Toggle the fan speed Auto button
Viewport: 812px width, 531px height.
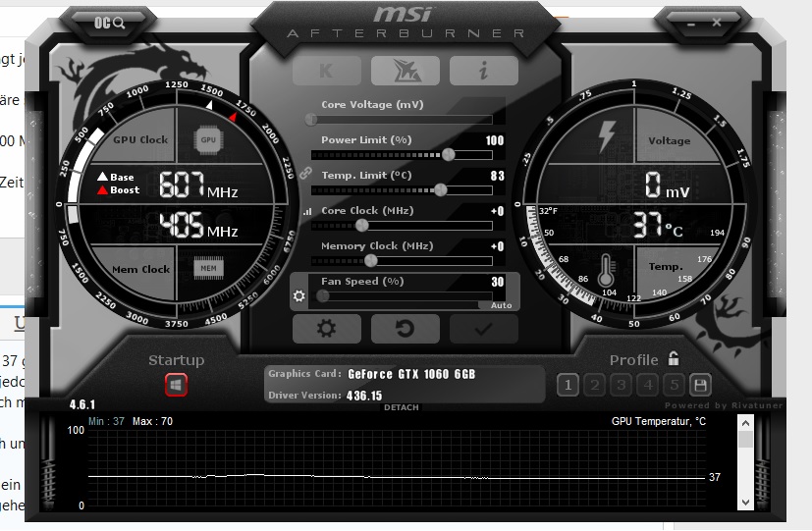[502, 305]
